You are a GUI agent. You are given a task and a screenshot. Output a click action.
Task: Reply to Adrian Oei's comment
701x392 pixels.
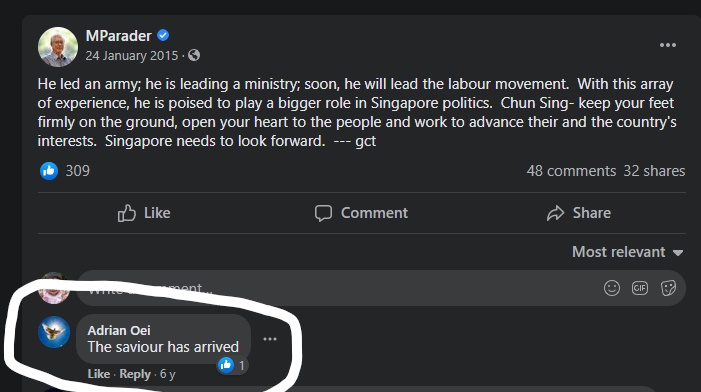(135, 374)
